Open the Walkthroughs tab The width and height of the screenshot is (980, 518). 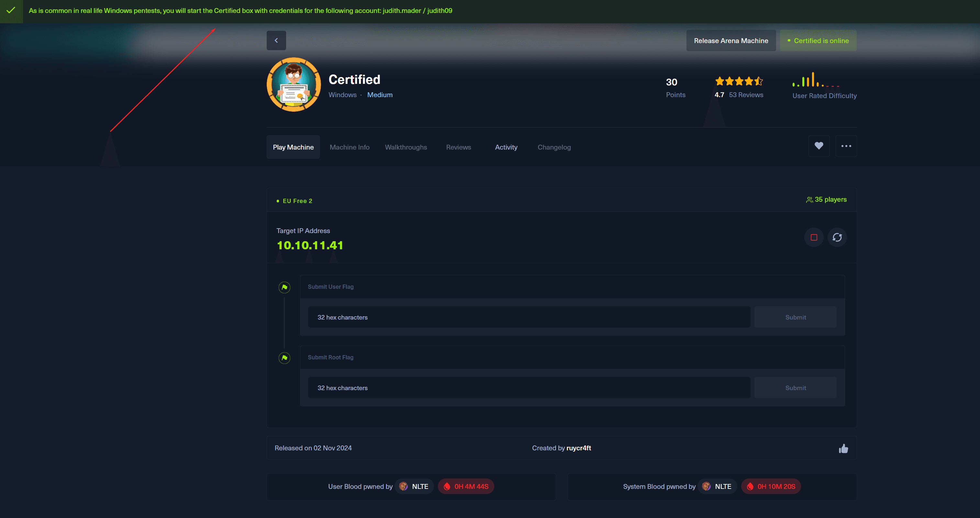(406, 147)
